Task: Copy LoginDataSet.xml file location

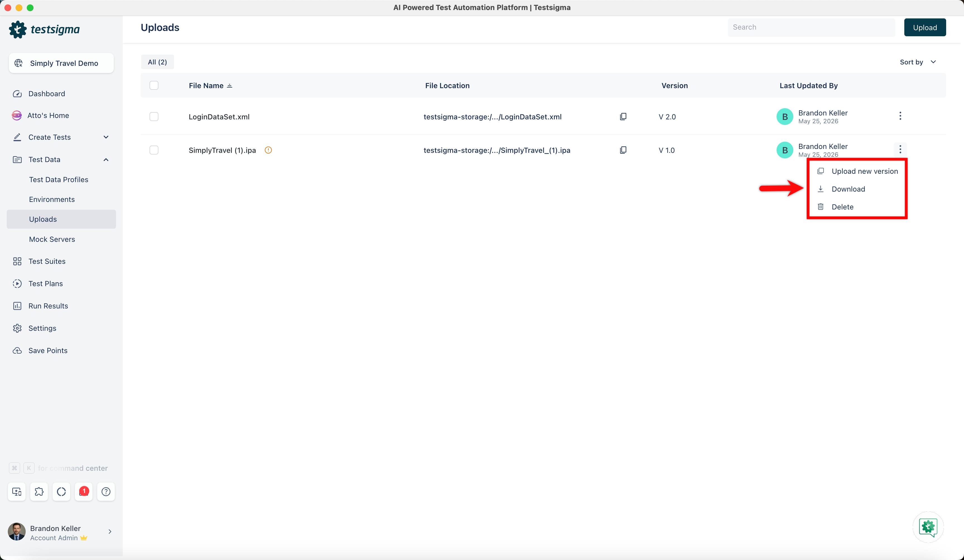Action: click(x=623, y=117)
